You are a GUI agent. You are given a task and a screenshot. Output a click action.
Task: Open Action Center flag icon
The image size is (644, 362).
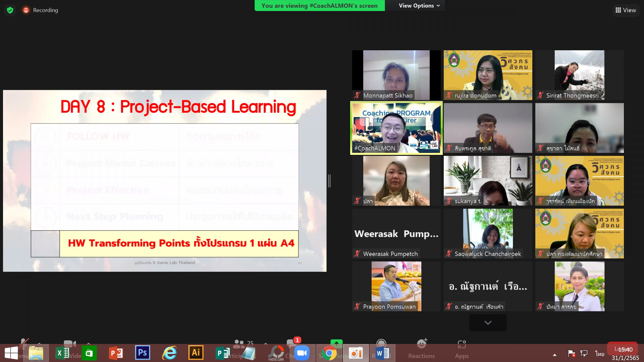[572, 353]
